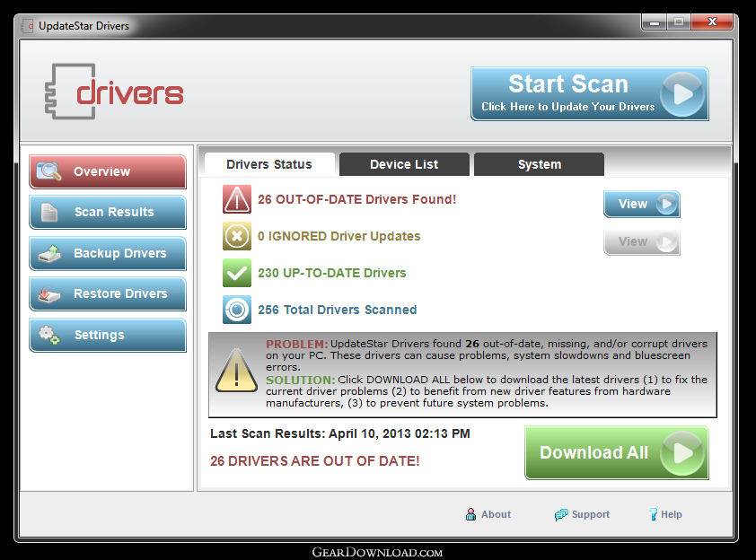Open the Overview section
Screen dimensions: 756x560
point(108,171)
